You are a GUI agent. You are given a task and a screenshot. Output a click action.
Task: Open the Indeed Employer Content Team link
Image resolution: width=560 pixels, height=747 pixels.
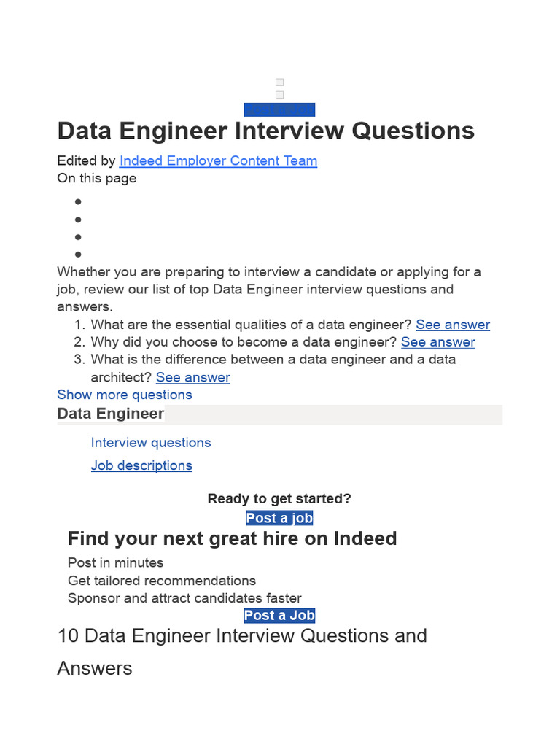point(218,160)
